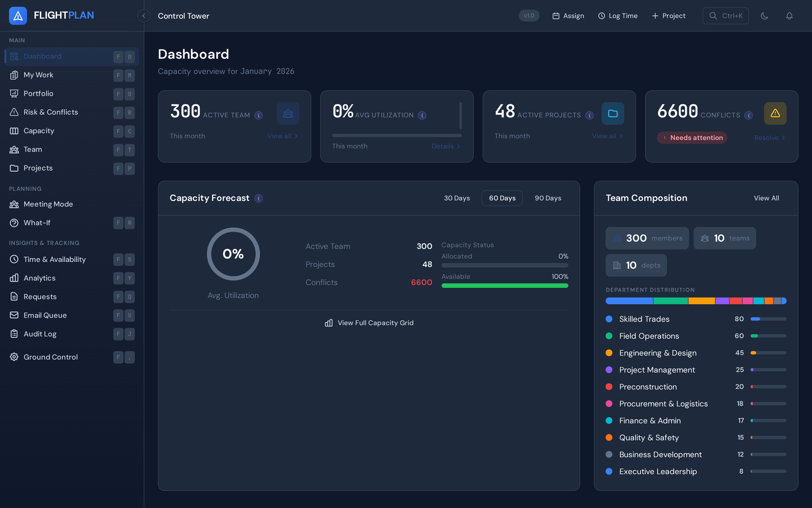Viewport: 812px width, 508px height.
Task: Click the red 6600 Conflicts value
Action: 422,283
